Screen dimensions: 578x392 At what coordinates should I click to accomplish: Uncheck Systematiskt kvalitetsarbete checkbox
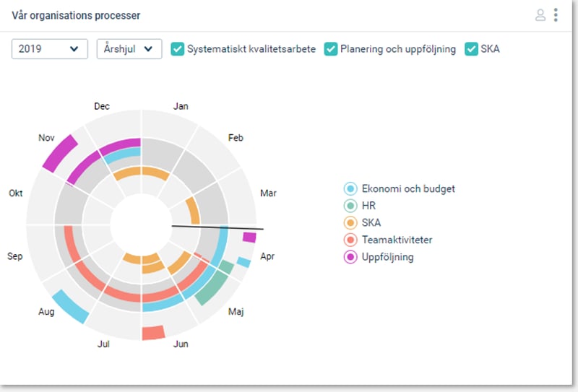[177, 49]
